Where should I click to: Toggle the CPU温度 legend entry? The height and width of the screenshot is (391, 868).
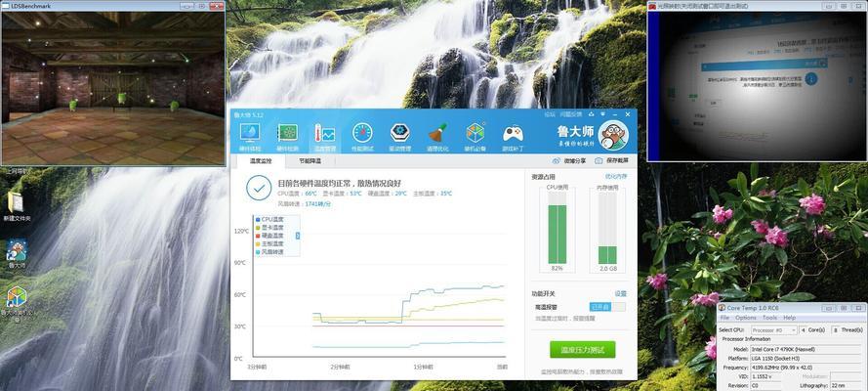click(269, 219)
